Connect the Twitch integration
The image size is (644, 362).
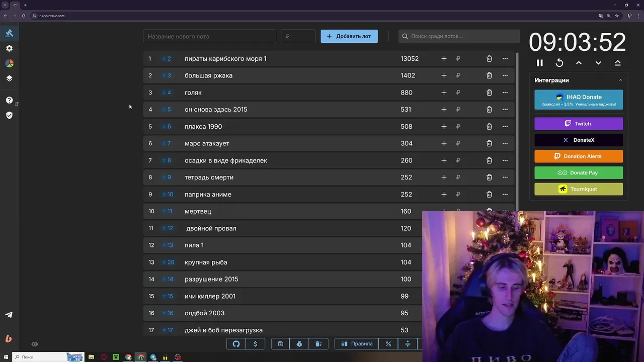tap(579, 124)
